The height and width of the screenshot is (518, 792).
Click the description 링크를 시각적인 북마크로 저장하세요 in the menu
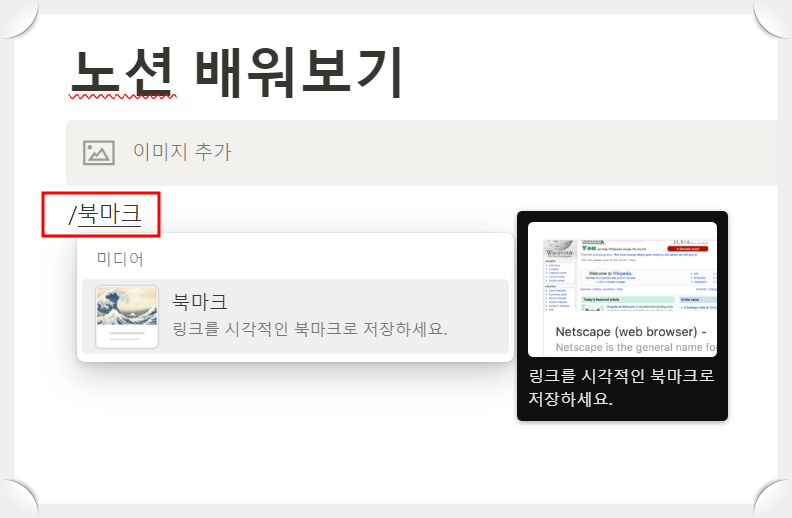310,329
